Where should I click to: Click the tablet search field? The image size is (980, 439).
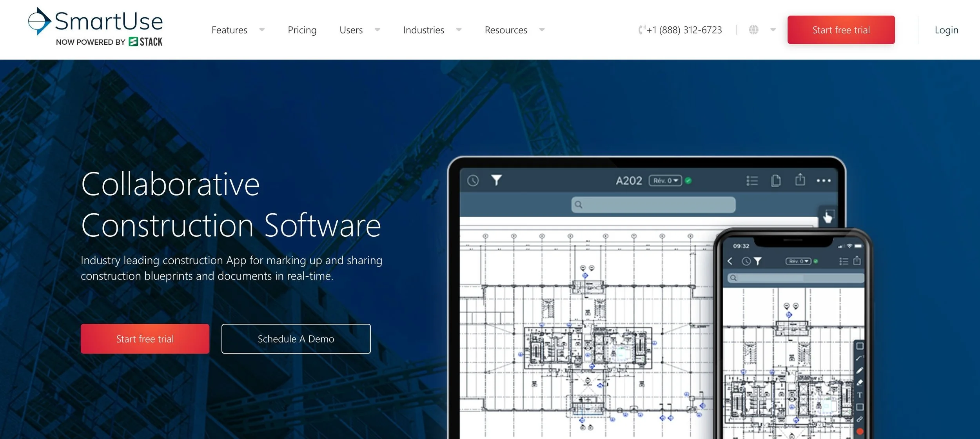click(x=653, y=205)
